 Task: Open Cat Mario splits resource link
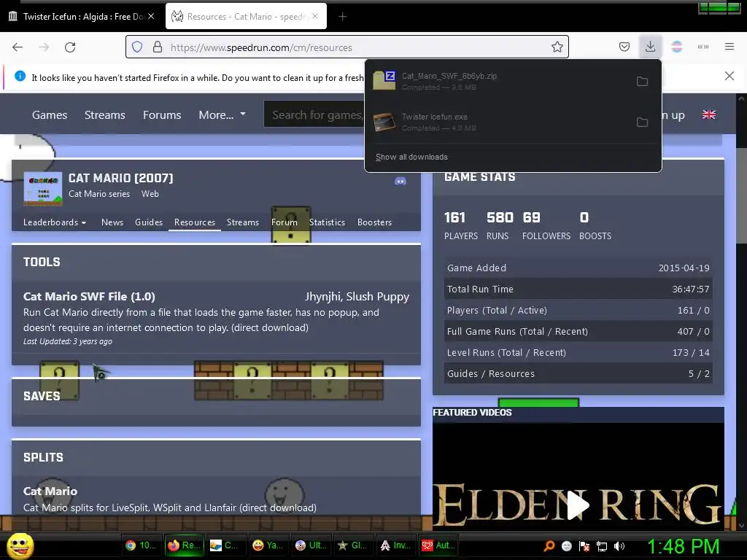(x=50, y=491)
